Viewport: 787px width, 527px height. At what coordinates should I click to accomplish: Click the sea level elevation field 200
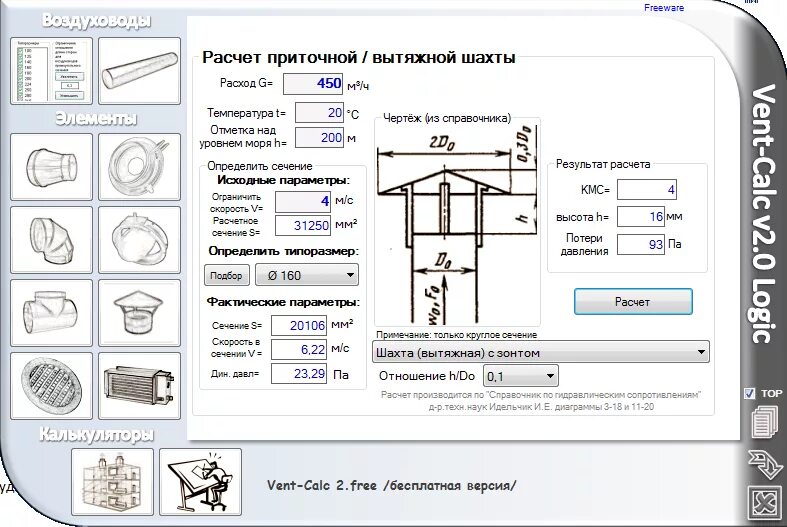(x=319, y=138)
